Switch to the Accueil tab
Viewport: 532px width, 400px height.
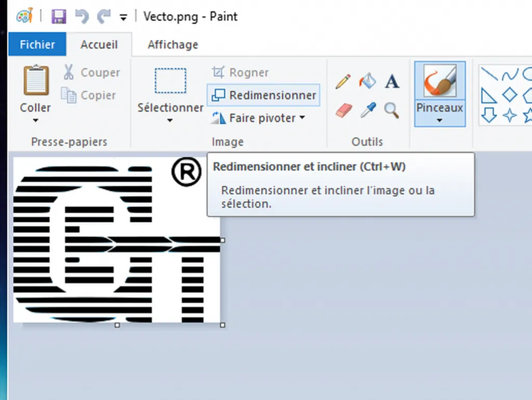point(99,45)
